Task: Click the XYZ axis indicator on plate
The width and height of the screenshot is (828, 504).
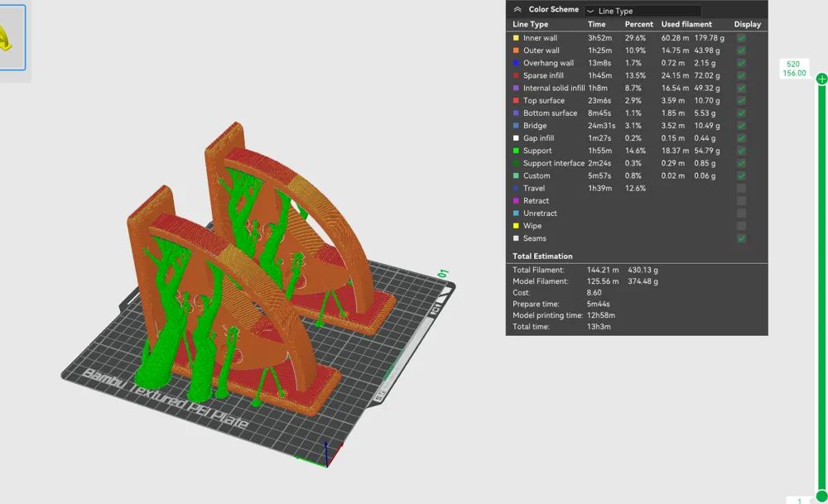Action: (x=325, y=455)
